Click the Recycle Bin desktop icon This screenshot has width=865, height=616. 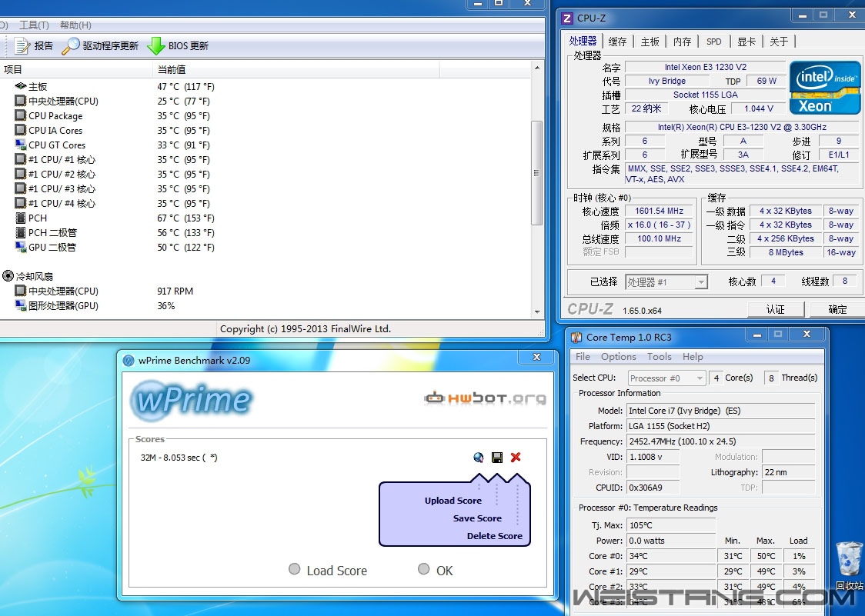point(849,560)
